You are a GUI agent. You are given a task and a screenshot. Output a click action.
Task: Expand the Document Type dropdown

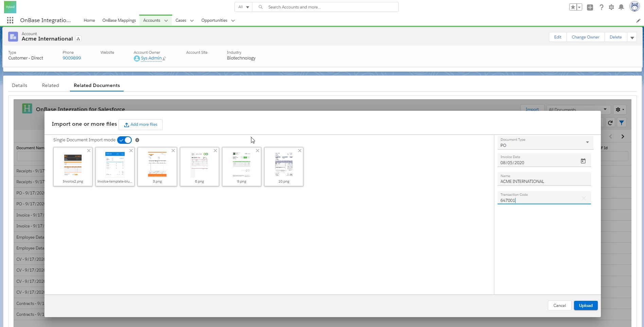point(587,142)
